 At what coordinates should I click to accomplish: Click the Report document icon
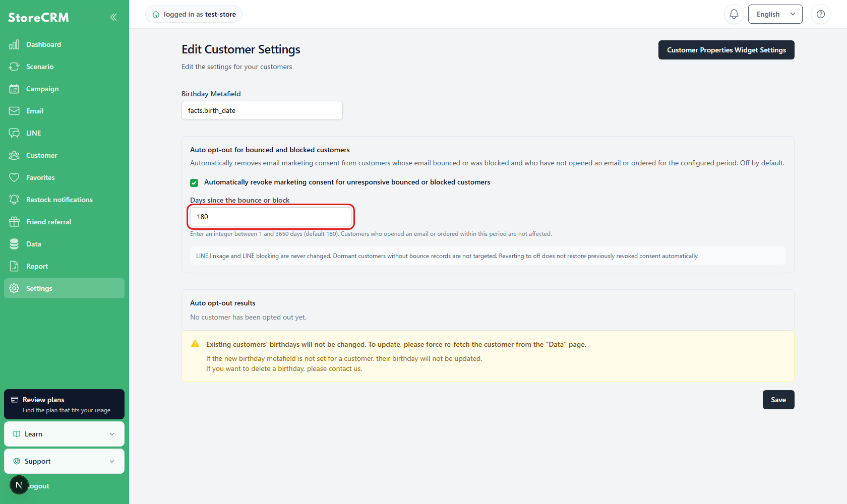coord(14,266)
